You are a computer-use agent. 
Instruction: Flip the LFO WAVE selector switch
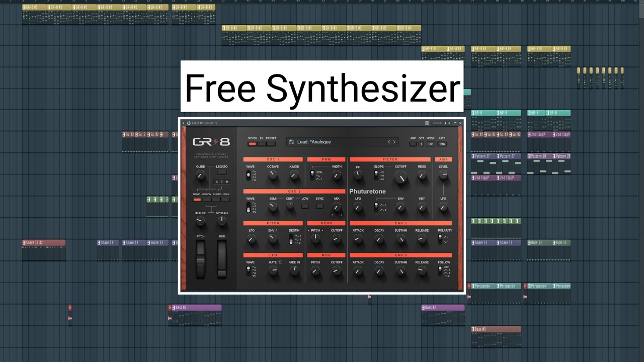(248, 271)
